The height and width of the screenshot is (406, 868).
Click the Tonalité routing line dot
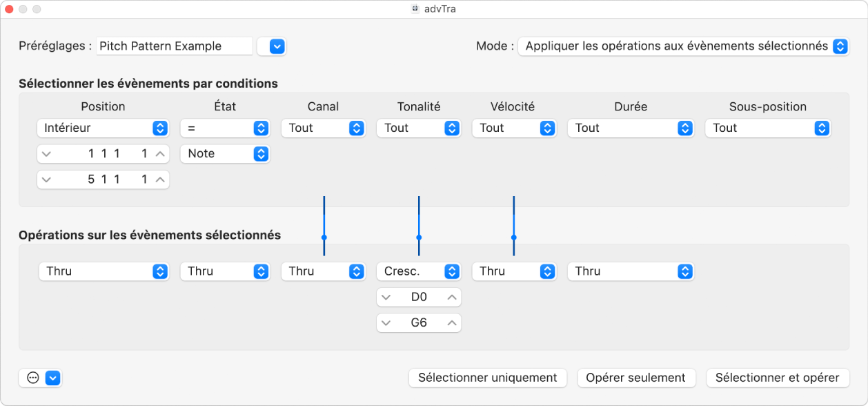(x=419, y=237)
